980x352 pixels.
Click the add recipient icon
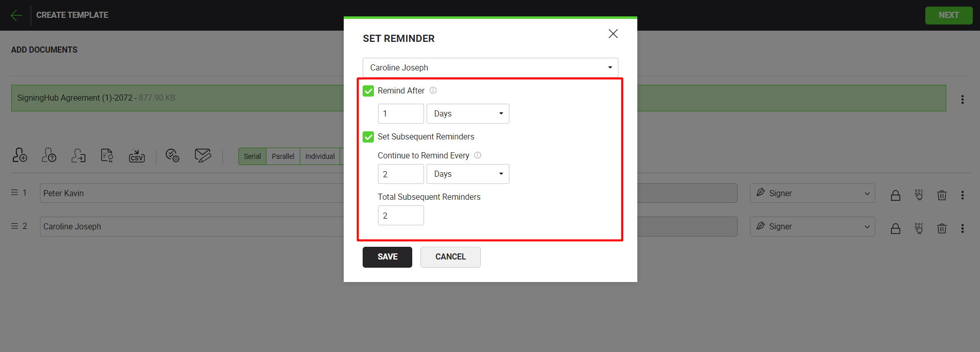[x=20, y=155]
